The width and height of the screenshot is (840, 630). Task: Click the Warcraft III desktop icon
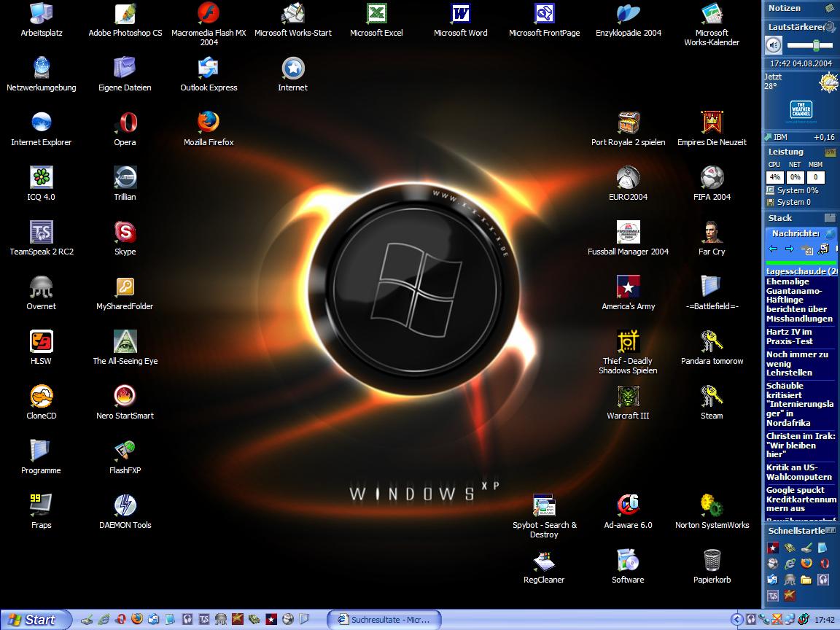[x=628, y=396]
